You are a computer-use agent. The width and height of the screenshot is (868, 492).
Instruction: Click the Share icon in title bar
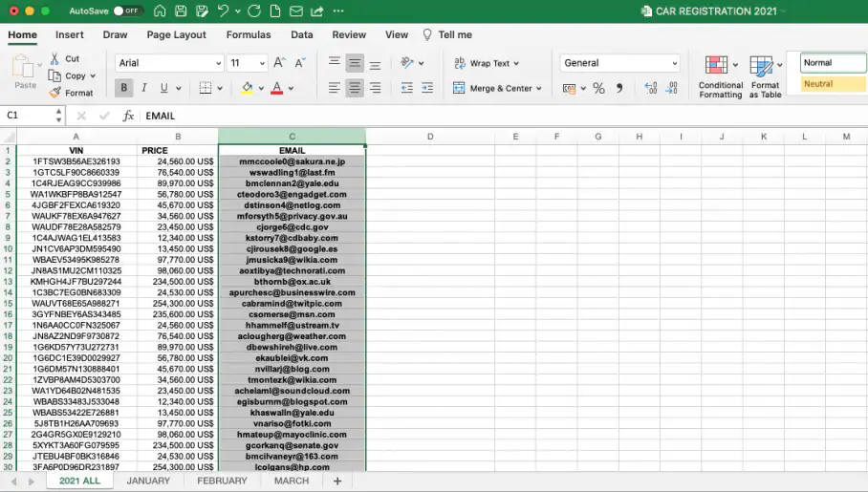317,11
